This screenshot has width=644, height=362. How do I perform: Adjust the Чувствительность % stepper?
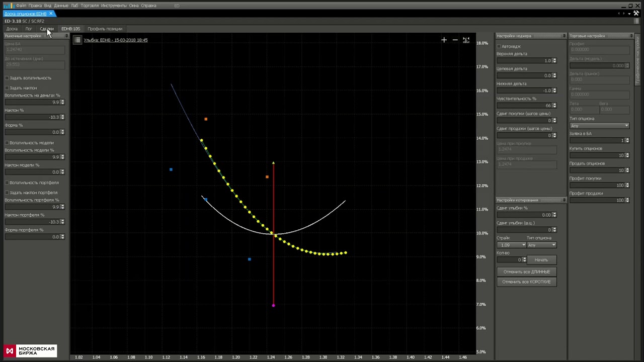554,105
